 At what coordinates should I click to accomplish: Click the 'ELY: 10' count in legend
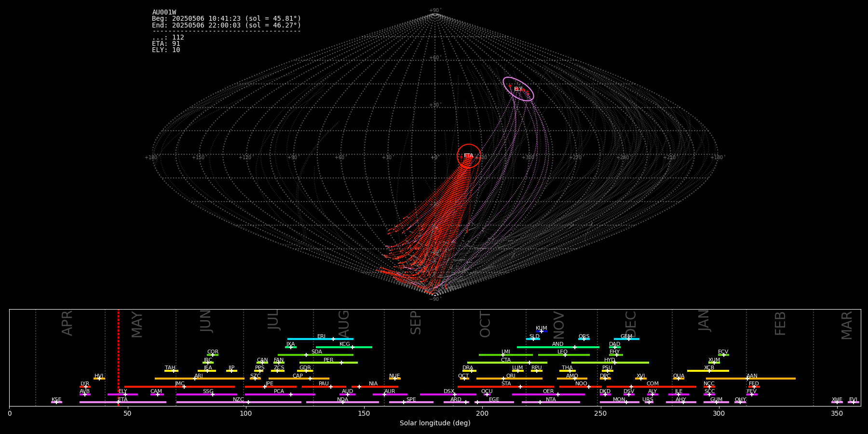pyautogui.click(x=166, y=50)
